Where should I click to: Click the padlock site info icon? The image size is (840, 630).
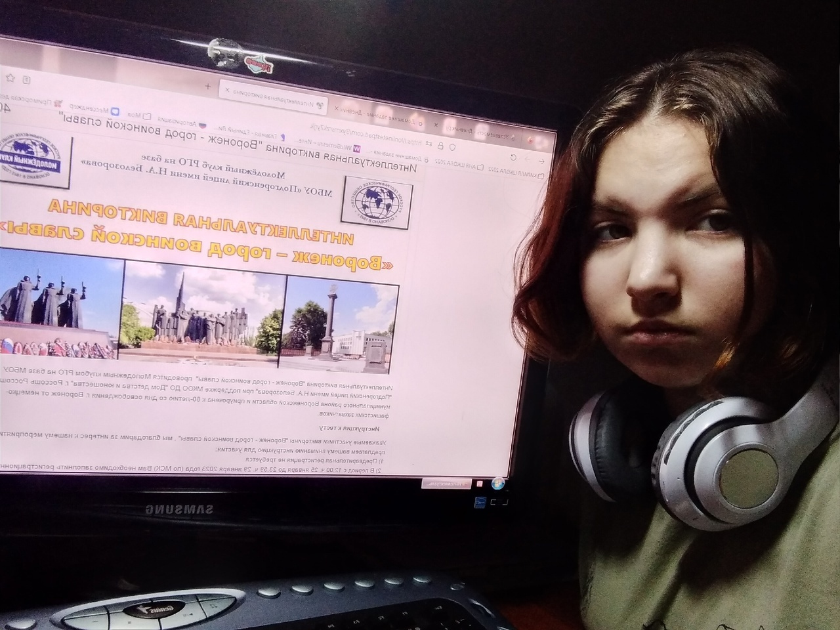click(x=440, y=146)
